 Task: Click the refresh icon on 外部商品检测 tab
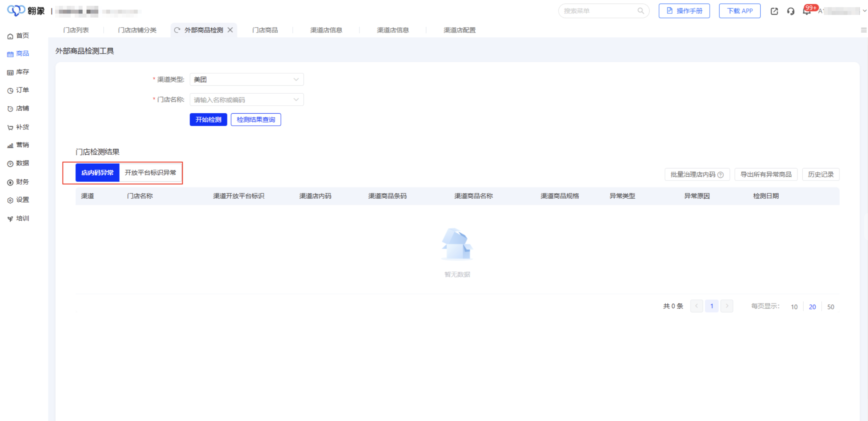tap(178, 30)
